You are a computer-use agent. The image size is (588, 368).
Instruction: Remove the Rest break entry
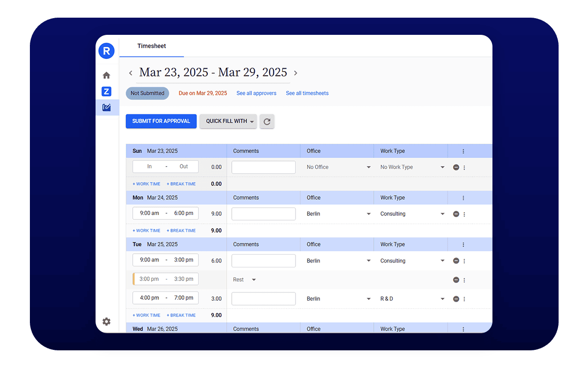click(456, 280)
